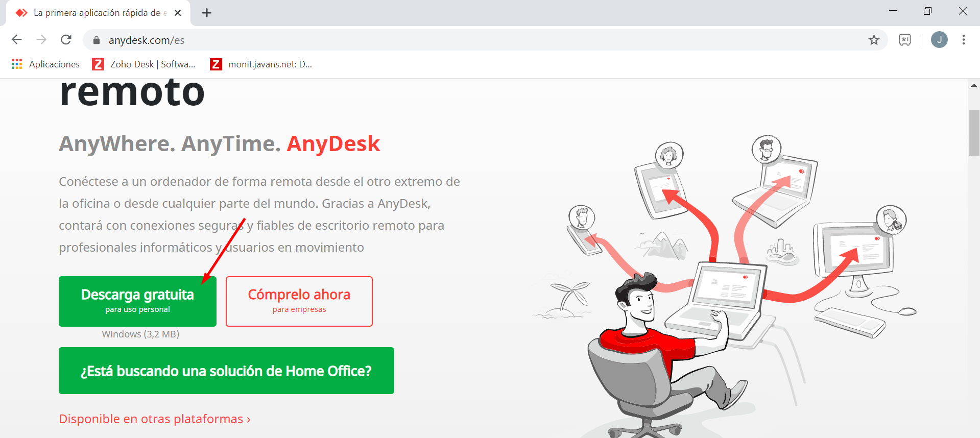The image size is (980, 438).
Task: Focus the address bar anydesk.com/es
Action: (x=485, y=40)
